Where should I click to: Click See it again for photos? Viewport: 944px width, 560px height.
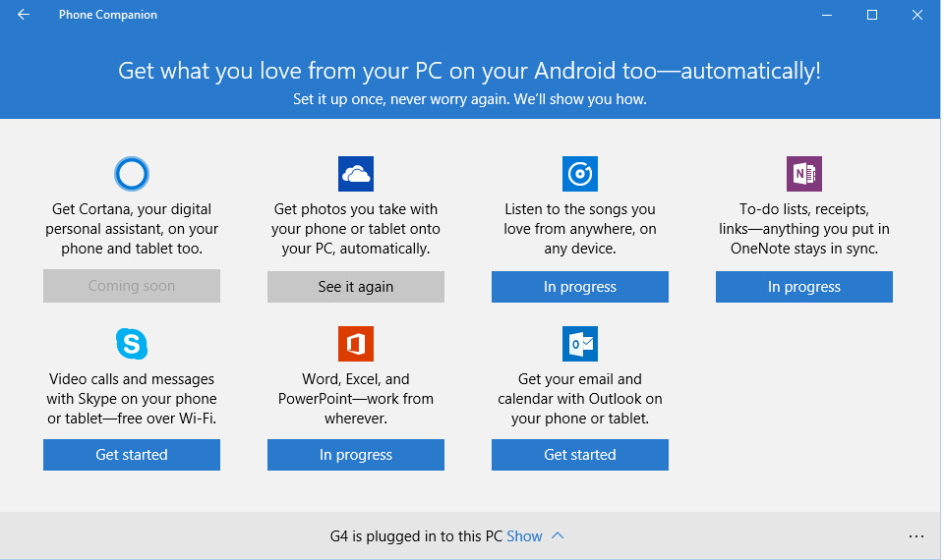pyautogui.click(x=356, y=287)
